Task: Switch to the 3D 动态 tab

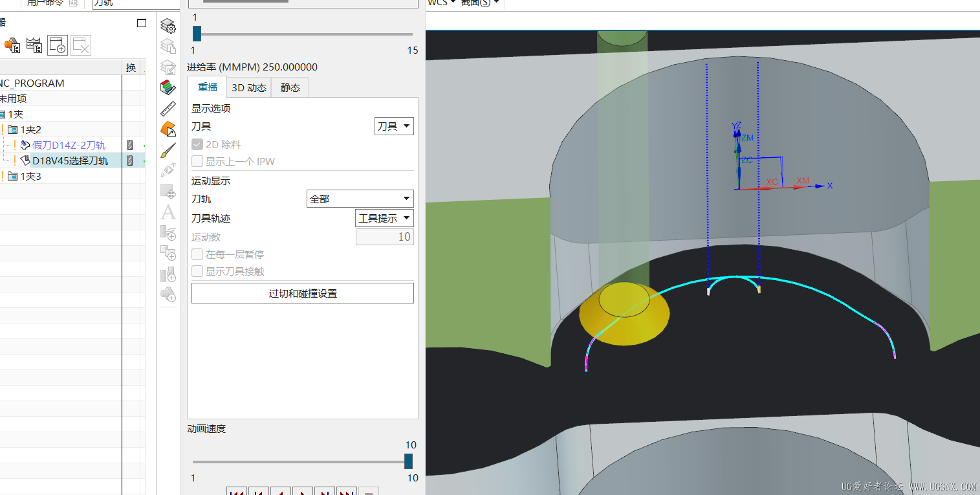Action: click(x=249, y=87)
